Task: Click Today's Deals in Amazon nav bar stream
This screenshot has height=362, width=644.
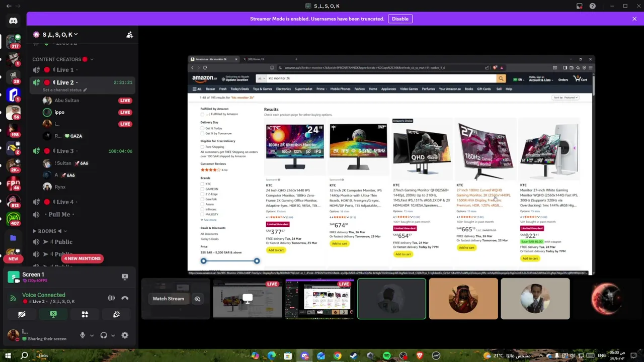Action: pos(239,89)
